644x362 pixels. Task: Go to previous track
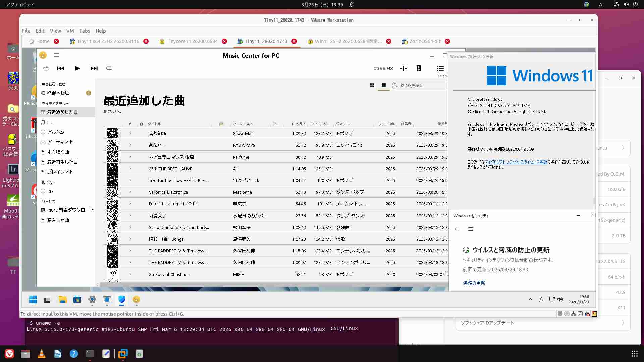click(x=61, y=68)
